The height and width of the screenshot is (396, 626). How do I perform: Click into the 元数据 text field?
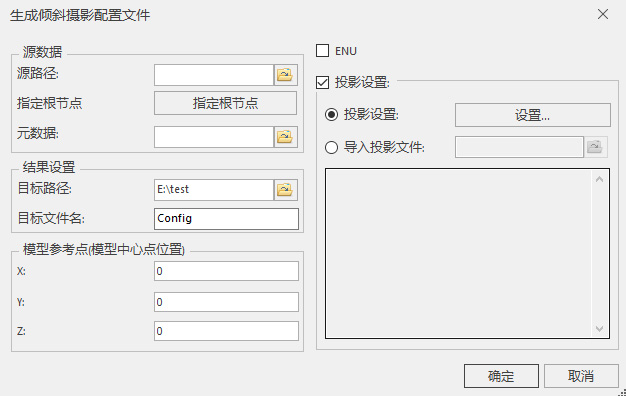coord(214,137)
